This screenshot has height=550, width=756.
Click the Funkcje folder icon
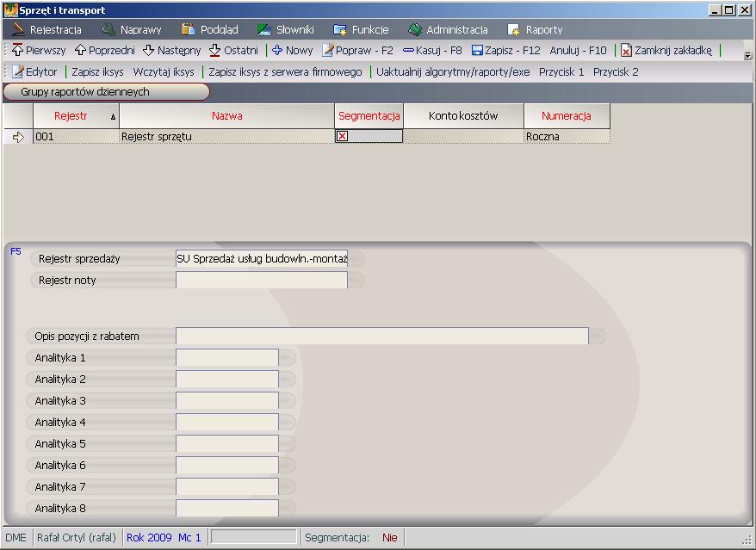coord(340,30)
